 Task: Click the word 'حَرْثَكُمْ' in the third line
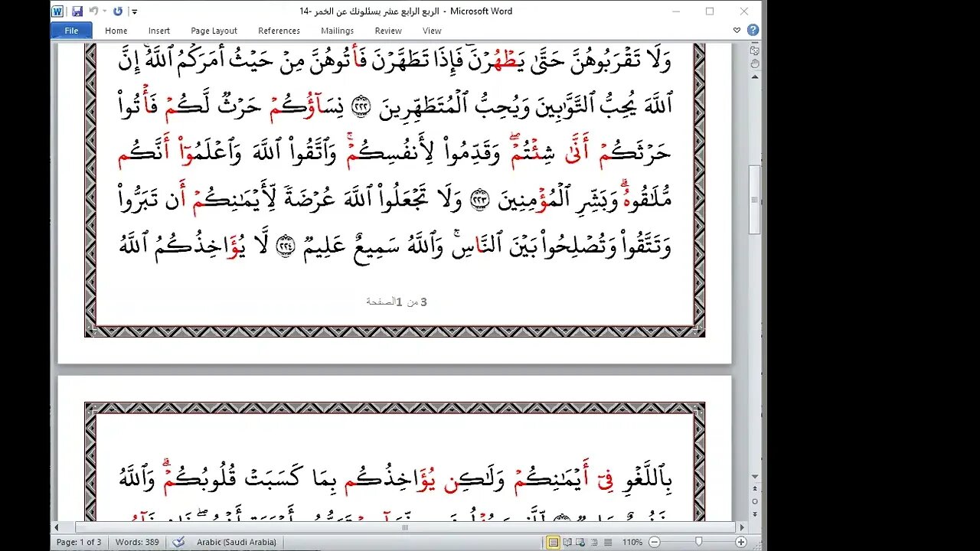[636, 153]
